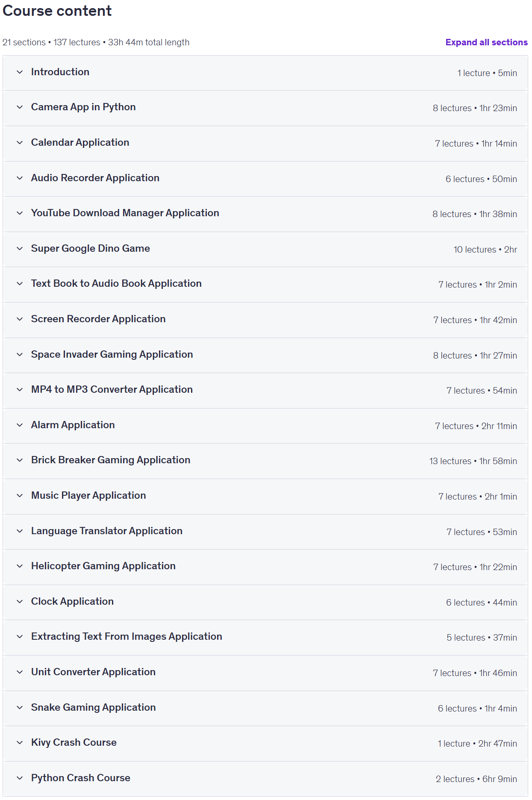Open the Clock Application section
The height and width of the screenshot is (800, 532).
point(265,602)
